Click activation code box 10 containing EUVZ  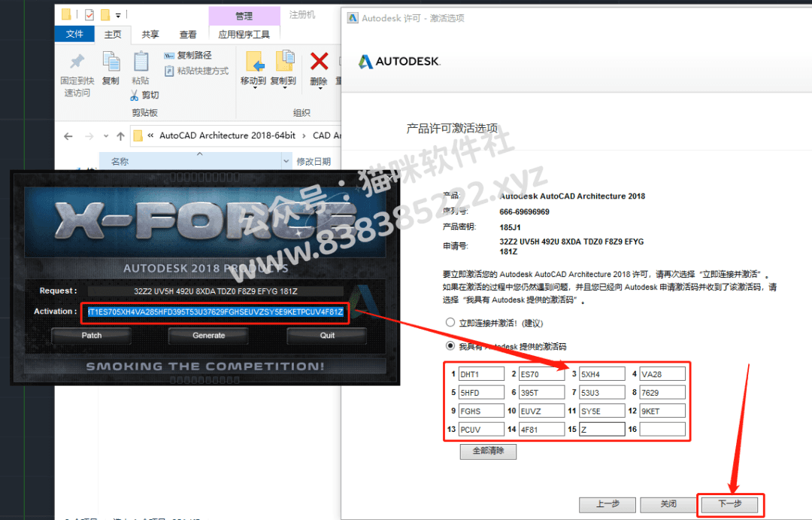(x=541, y=411)
